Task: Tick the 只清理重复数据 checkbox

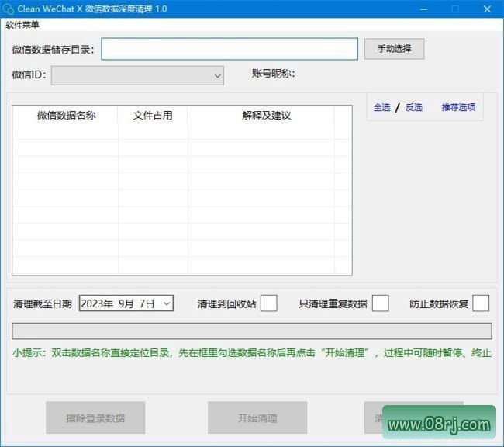Action: pos(380,303)
